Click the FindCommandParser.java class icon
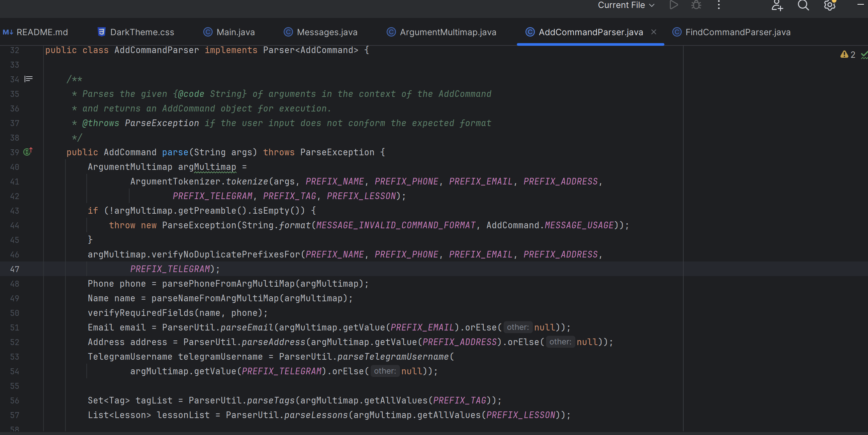 (x=677, y=32)
